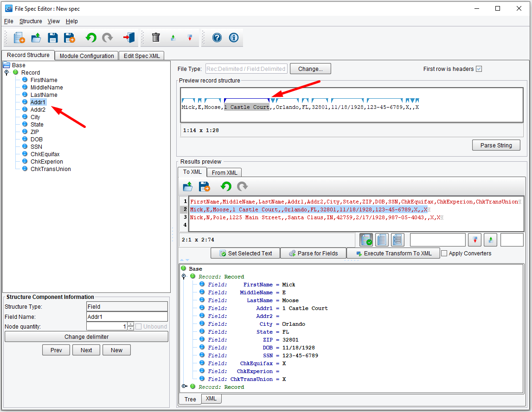The width and height of the screenshot is (532, 412).
Task: Select the ChkTransUnion field in structure tree
Action: 51,169
